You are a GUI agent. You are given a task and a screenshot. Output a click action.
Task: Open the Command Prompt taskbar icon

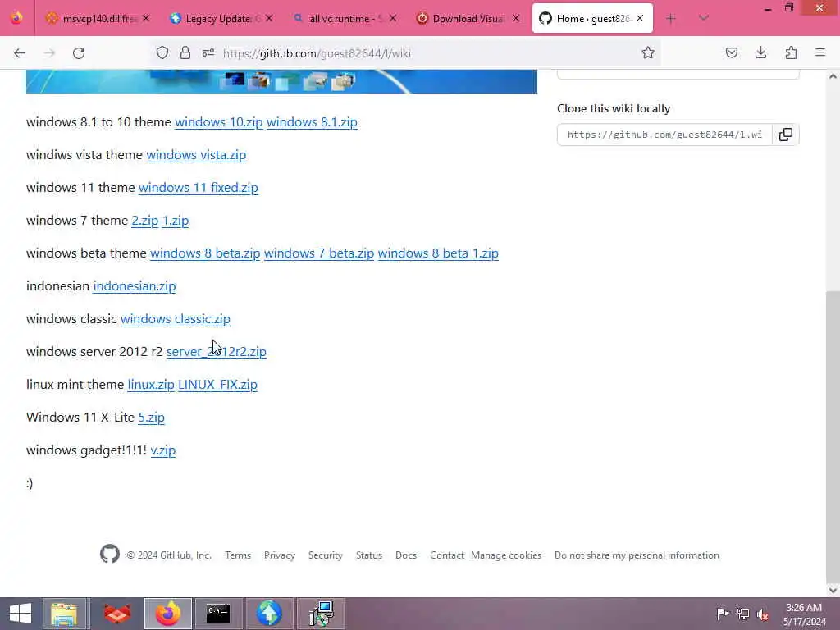(218, 614)
